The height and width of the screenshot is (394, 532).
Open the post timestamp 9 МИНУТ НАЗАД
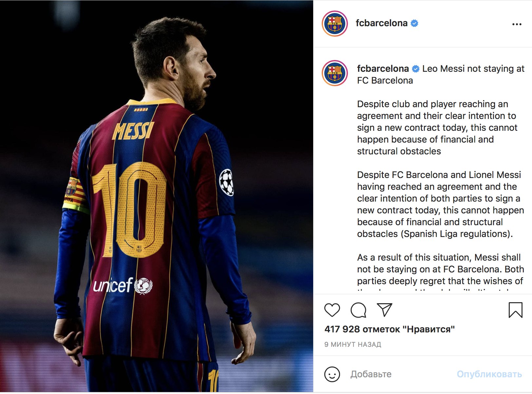(353, 345)
